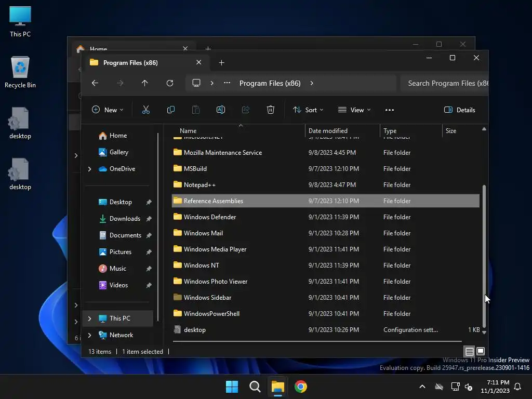
Task: Switch to large thumbnails view icon in status bar
Action: 481,351
